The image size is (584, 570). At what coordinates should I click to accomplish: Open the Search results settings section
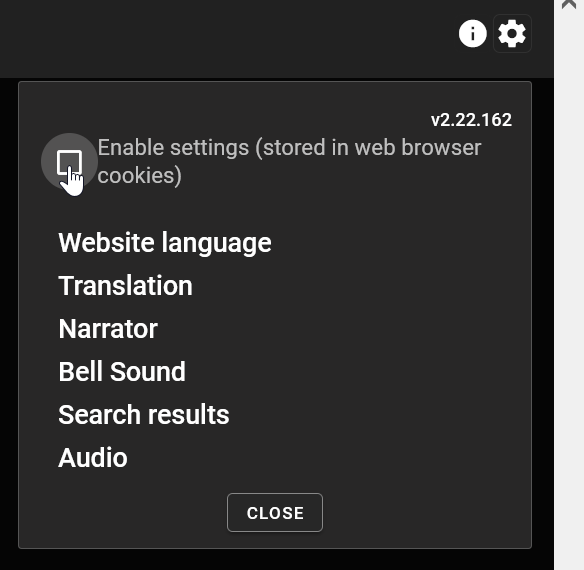tap(144, 415)
